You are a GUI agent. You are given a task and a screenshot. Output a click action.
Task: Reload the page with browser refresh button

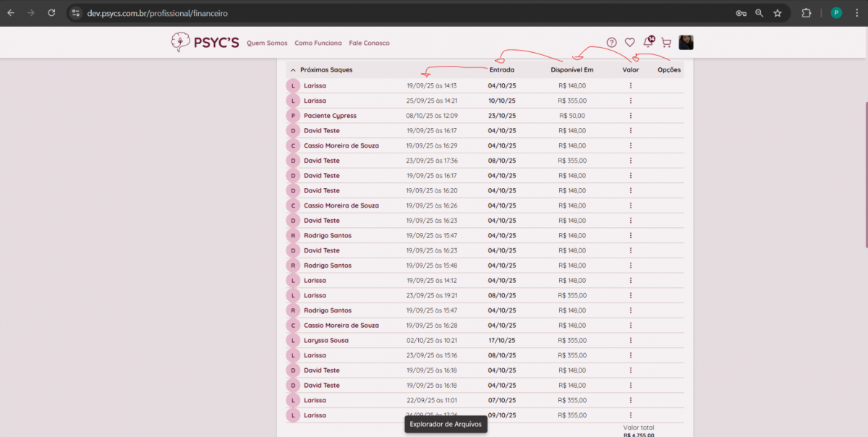51,13
